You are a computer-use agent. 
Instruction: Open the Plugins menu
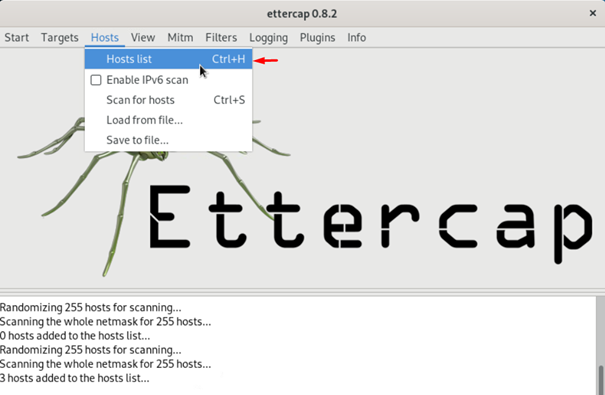click(x=318, y=37)
